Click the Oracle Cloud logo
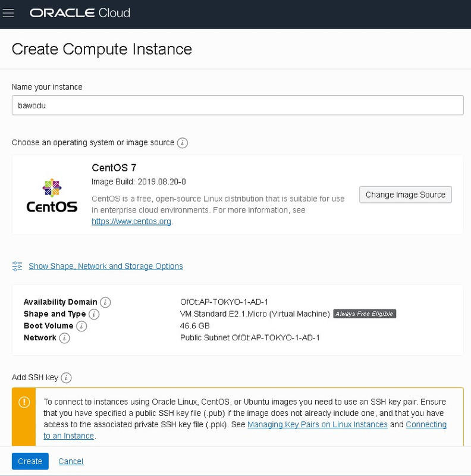 point(80,13)
